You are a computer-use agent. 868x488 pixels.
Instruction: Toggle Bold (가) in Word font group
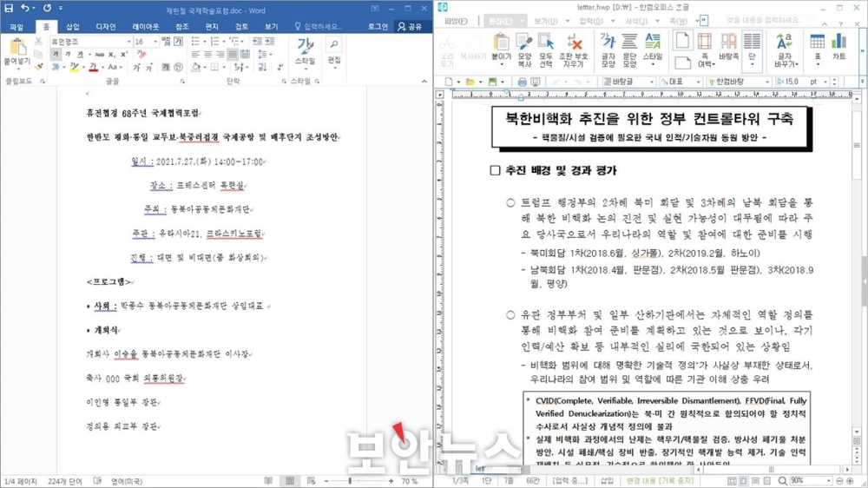pyautogui.click(x=56, y=55)
